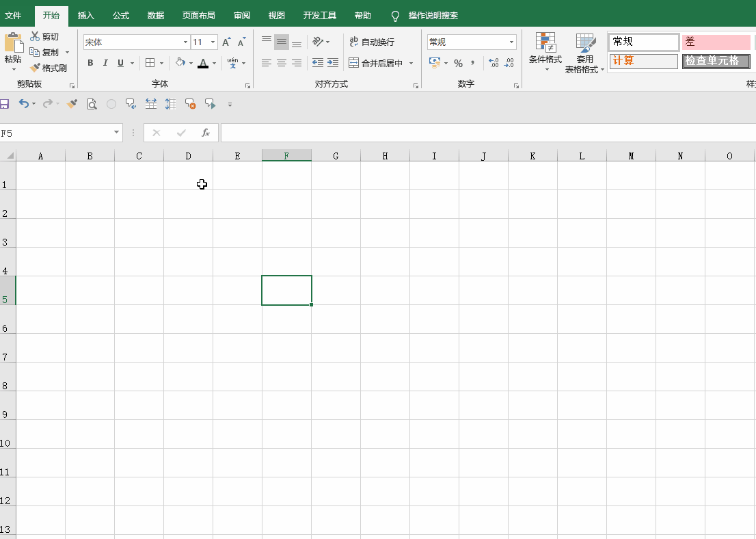
Task: Open the fill color dropdown arrow
Action: [191, 63]
